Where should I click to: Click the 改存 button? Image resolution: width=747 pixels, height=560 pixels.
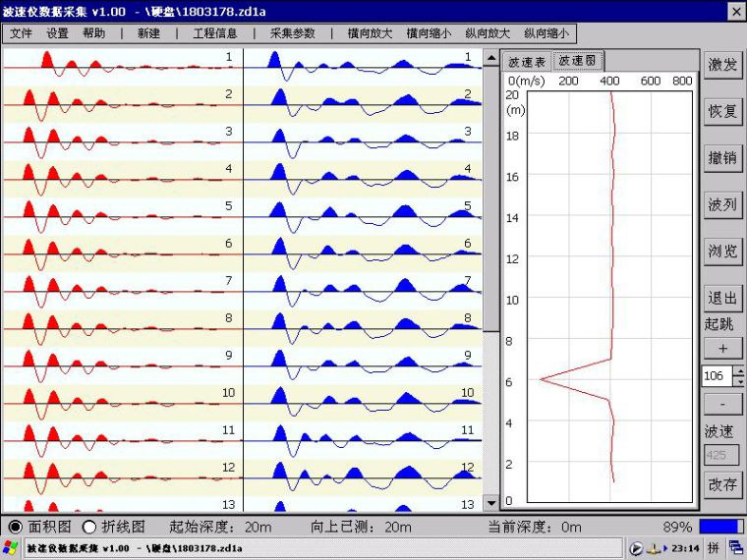tap(722, 484)
